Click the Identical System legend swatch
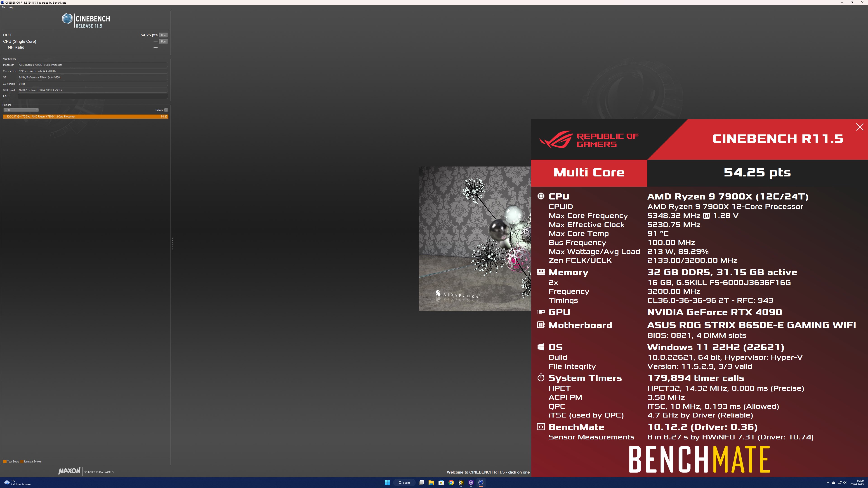868x488 pixels. tap(22, 461)
